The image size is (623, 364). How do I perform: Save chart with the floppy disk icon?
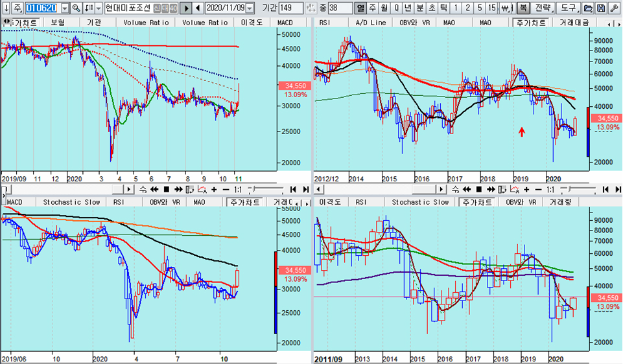(601, 8)
